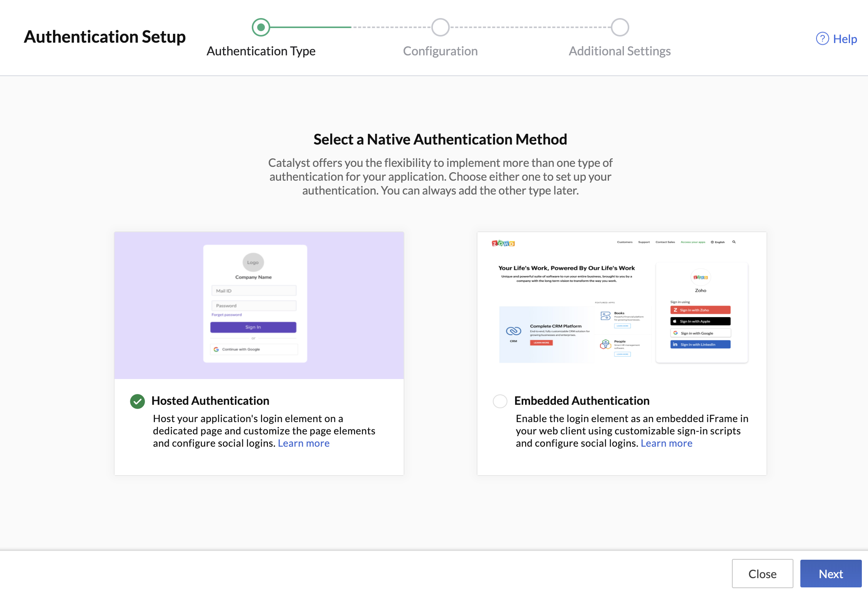This screenshot has width=868, height=592.
Task: Click 'Sign In with Apple' in the preview
Action: coord(700,321)
